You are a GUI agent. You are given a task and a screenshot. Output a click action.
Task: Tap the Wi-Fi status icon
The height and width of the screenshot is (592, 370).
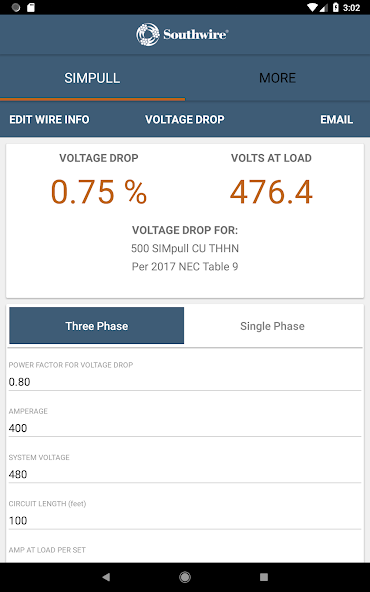click(313, 8)
